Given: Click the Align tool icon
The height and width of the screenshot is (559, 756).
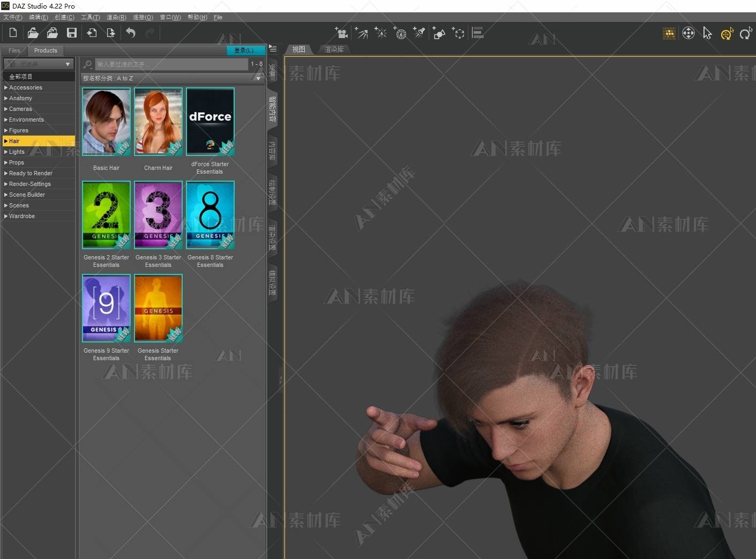Looking at the screenshot, I should click(x=478, y=33).
